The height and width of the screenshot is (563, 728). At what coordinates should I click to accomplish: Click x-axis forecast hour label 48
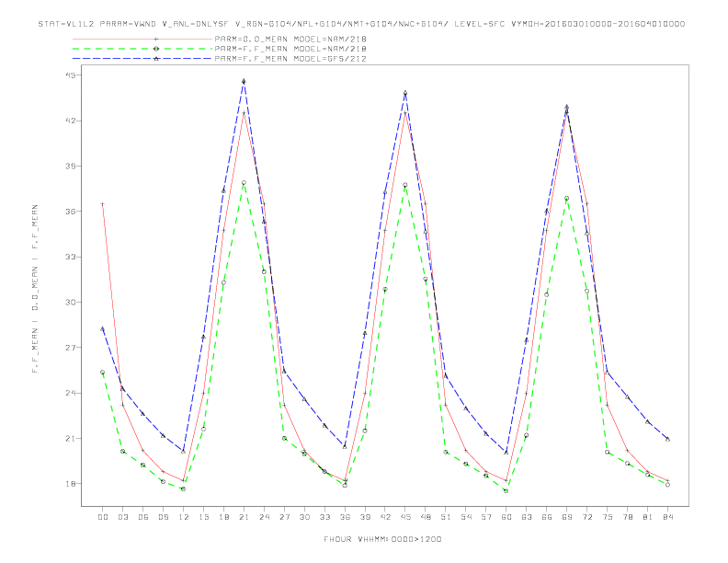click(x=426, y=517)
